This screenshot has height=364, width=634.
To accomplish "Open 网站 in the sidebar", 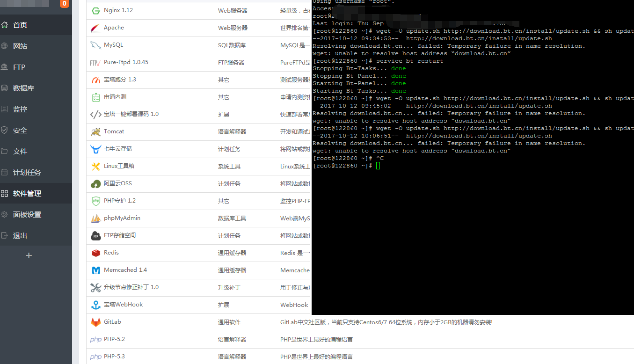I will tap(36, 46).
